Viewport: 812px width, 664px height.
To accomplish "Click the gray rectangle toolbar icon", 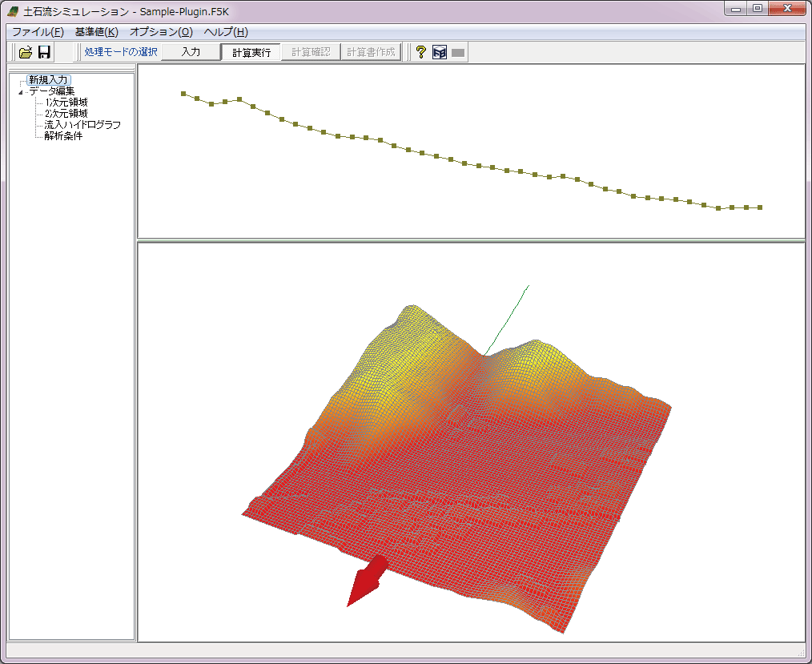I will coord(458,53).
